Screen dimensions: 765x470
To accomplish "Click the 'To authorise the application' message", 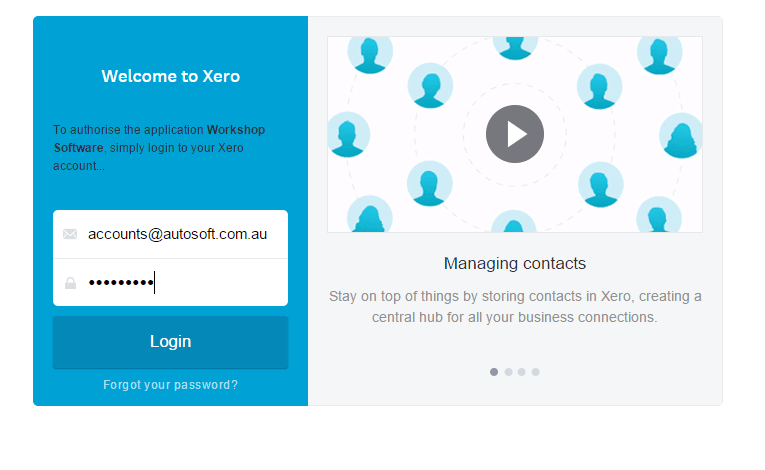I will click(x=159, y=148).
